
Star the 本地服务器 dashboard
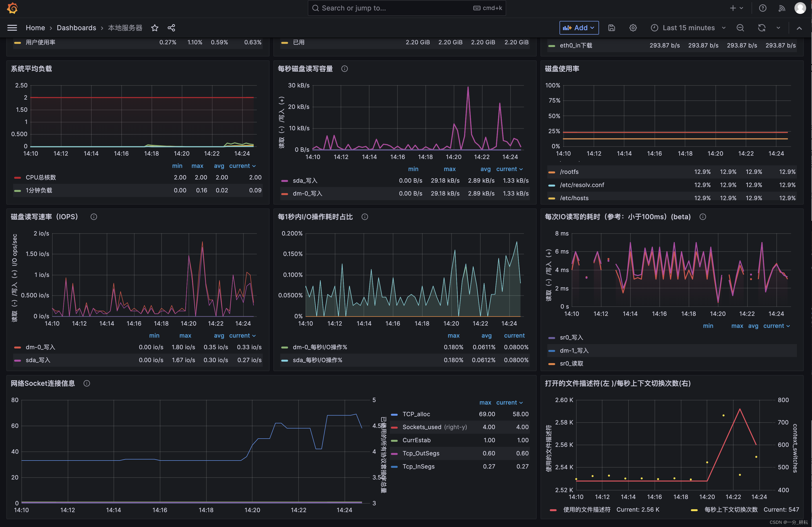(155, 28)
